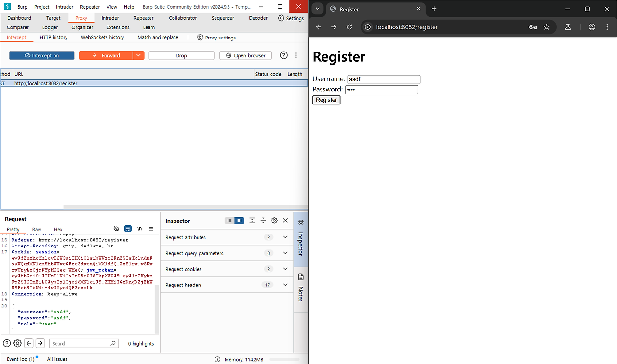The height and width of the screenshot is (364, 617).
Task: Open the intercept help question icon
Action: (x=284, y=55)
